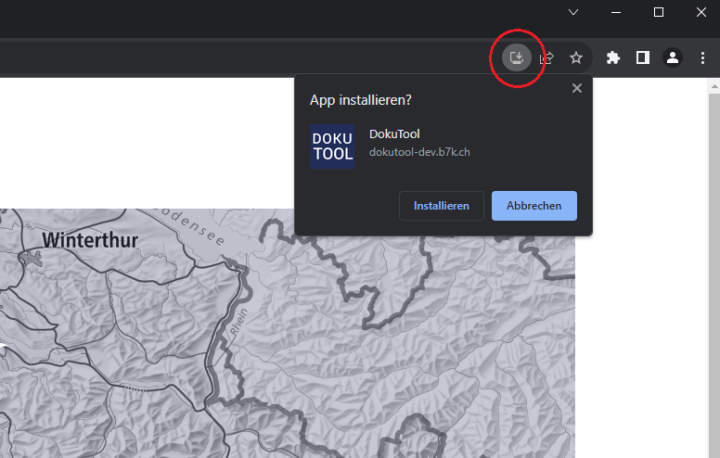Click the DokuTool app logo
The width and height of the screenshot is (720, 458).
coord(332,146)
